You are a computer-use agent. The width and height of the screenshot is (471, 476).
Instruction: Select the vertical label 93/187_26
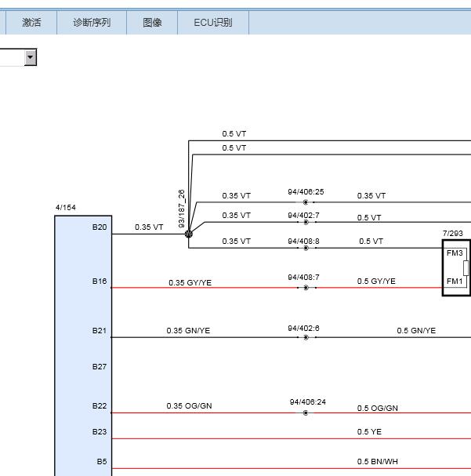181,209
